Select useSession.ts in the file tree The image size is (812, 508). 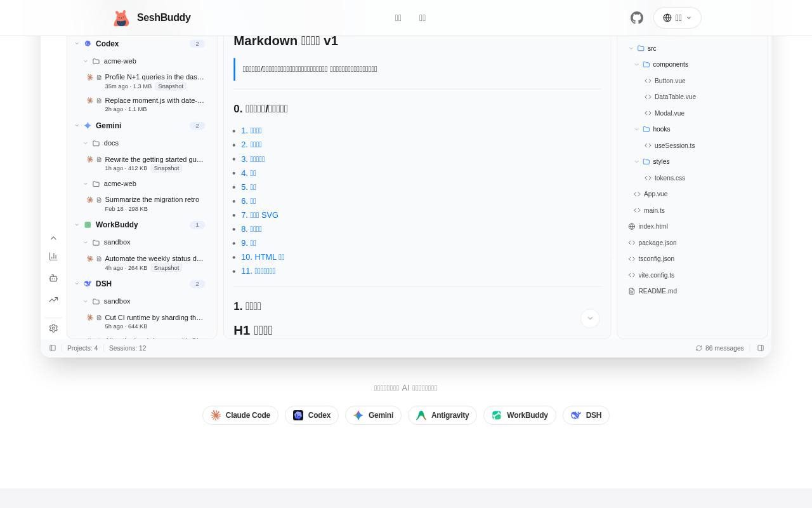(674, 146)
